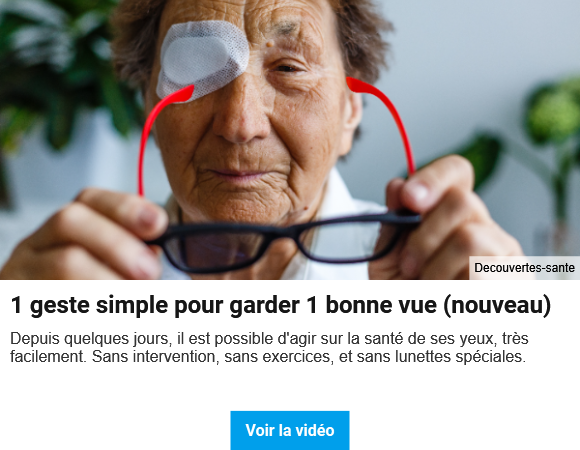Image resolution: width=580 pixels, height=450 pixels.
Task: Click the second description line about lunettes spéciales
Action: [x=268, y=357]
